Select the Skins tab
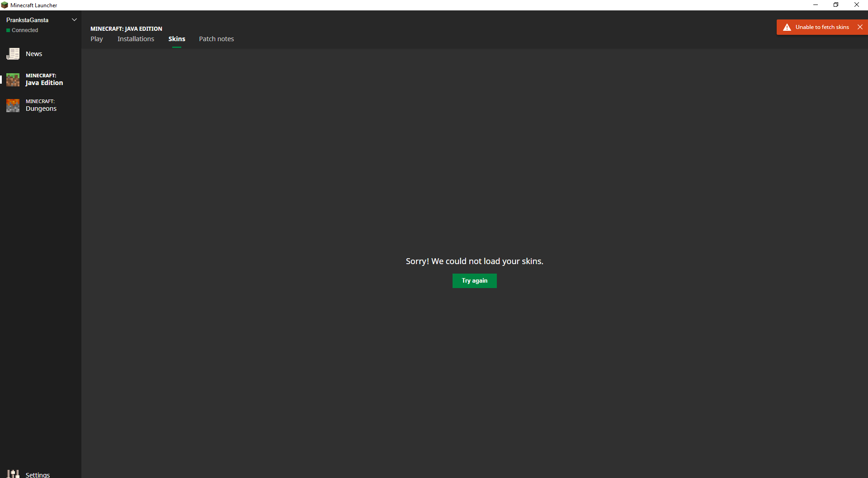The width and height of the screenshot is (868, 478). point(177,39)
